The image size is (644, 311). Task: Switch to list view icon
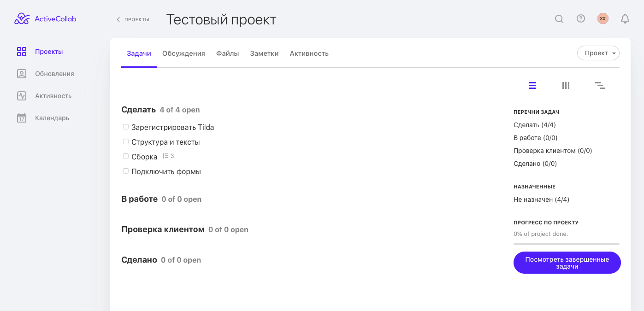[532, 85]
